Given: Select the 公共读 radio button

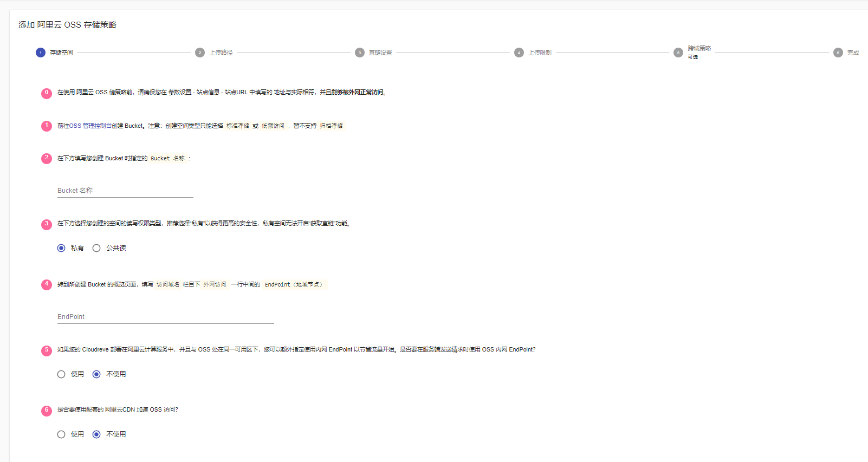Looking at the screenshot, I should [x=96, y=248].
